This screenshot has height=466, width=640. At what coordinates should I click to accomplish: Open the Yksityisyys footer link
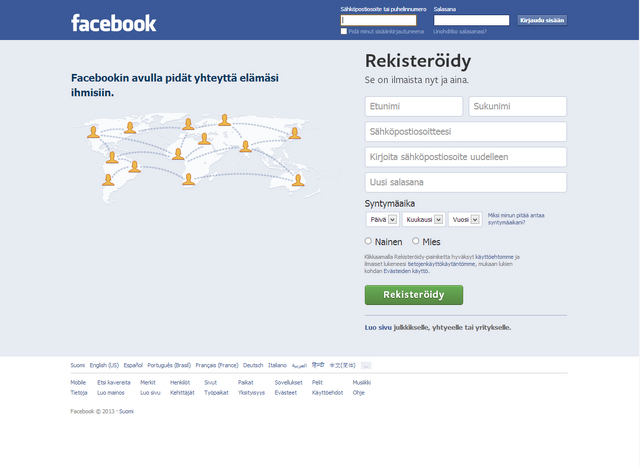coord(251,393)
